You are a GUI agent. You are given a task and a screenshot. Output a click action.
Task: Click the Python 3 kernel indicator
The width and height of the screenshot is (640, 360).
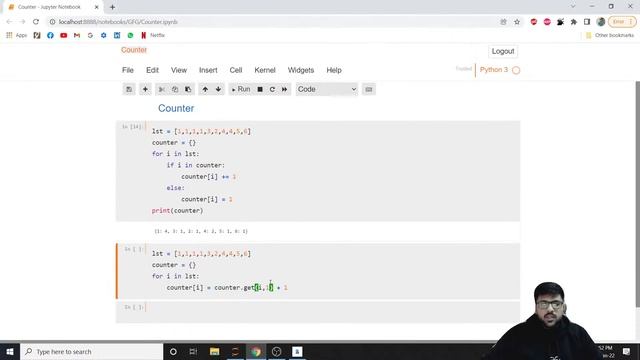(x=494, y=70)
